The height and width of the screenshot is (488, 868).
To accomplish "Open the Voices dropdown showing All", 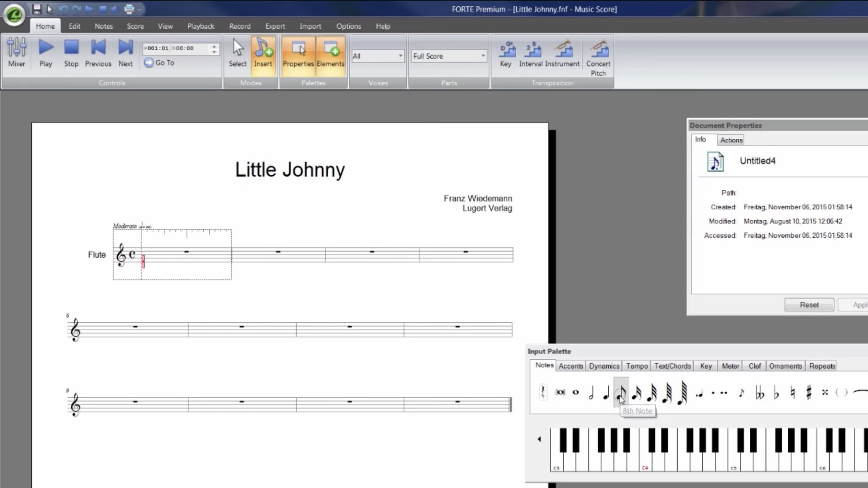I will point(377,55).
